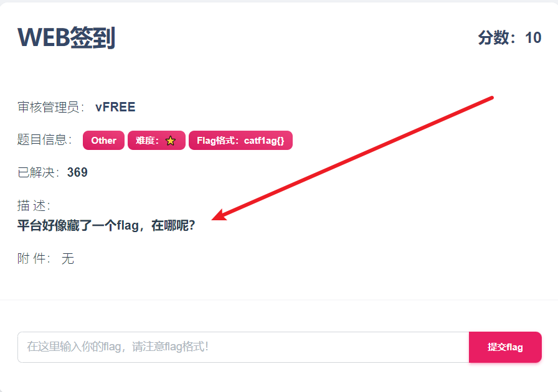Click the Flag格式 catf1ag{} badge
The image size is (558, 392).
[240, 141]
